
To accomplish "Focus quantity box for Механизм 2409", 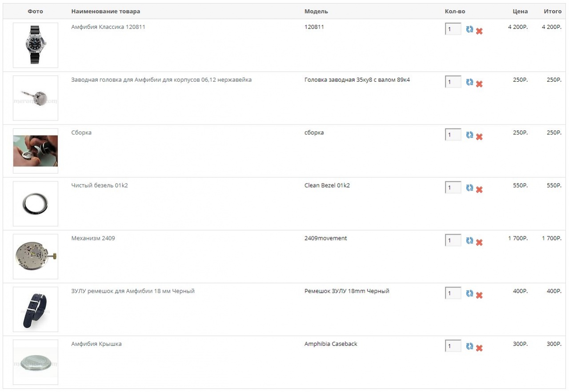I will [453, 240].
